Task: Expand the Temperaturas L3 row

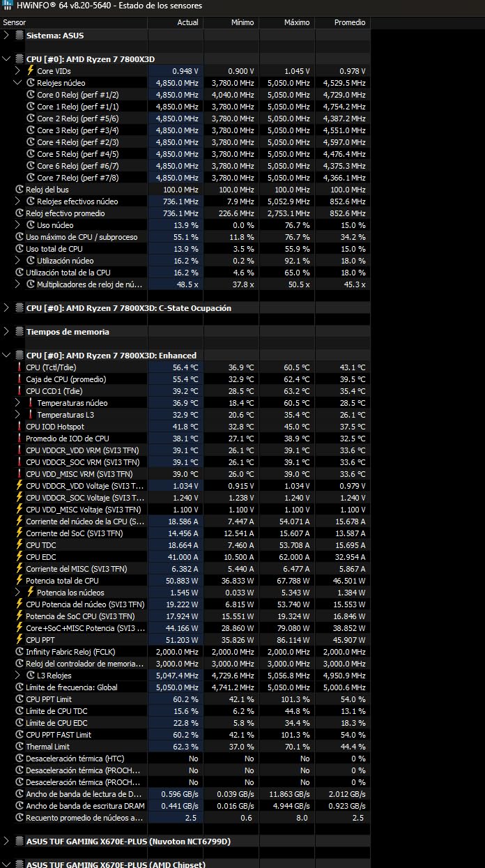Action: tap(18, 414)
